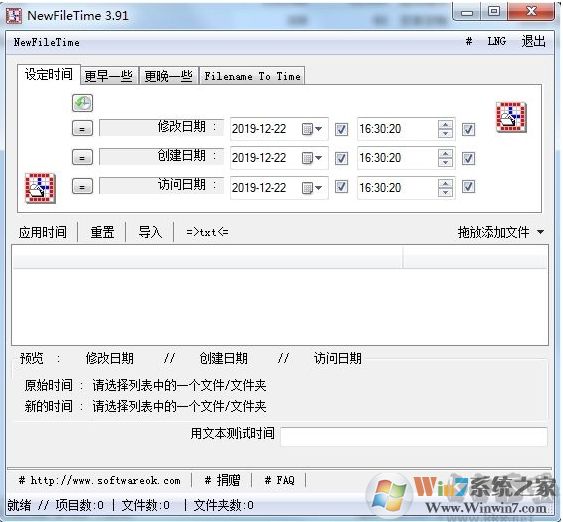Screen dimensions: 563x522
Task: Click the 文件数:0 status bar entry
Action: coord(145,505)
